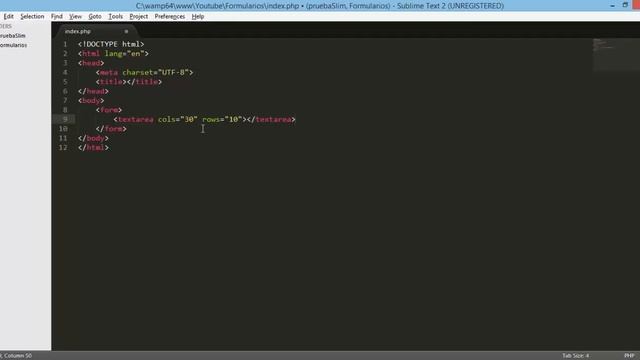The height and width of the screenshot is (360, 640).
Task: Click line number 9 in the gutter
Action: coord(65,119)
